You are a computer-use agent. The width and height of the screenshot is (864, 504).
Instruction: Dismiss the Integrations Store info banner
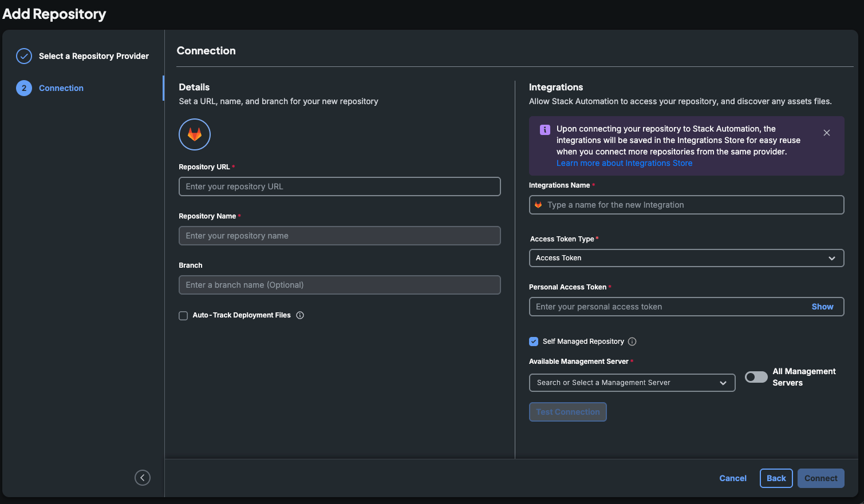(x=827, y=133)
